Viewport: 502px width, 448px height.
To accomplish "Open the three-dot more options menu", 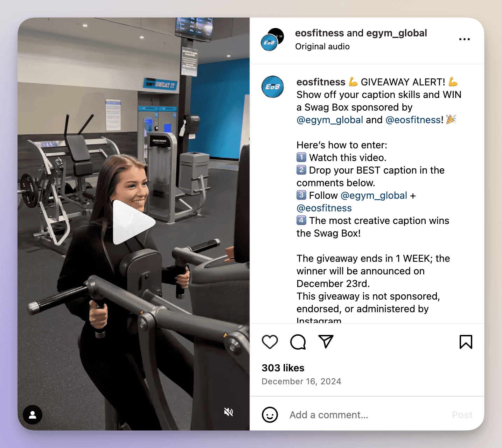I will pos(464,39).
